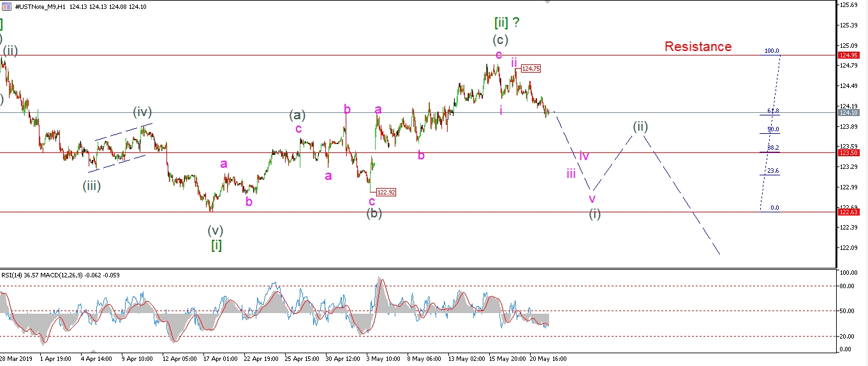Click the gray chart shift triangle at top
Image resolution: width=868 pixels, height=366 pixels.
pyautogui.click(x=547, y=3)
